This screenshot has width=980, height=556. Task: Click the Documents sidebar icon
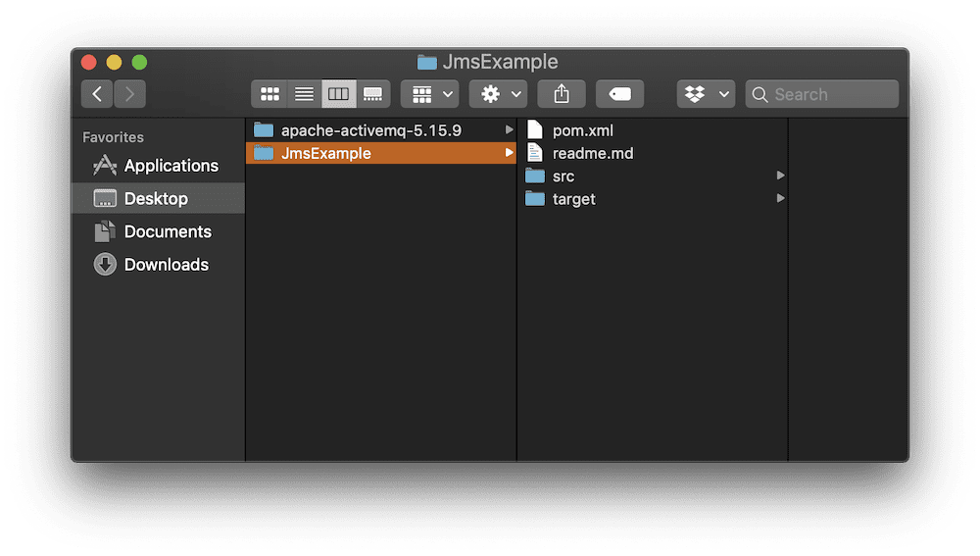(105, 231)
